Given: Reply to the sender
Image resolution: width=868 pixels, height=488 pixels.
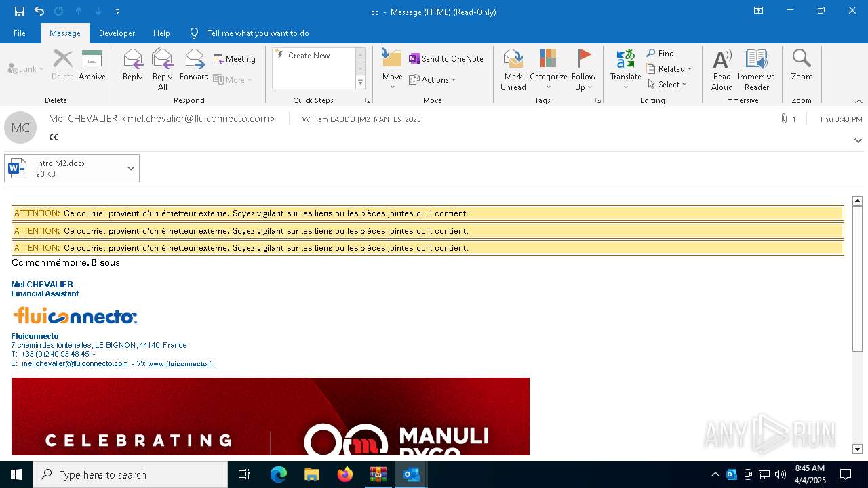Looking at the screenshot, I should 132,66.
